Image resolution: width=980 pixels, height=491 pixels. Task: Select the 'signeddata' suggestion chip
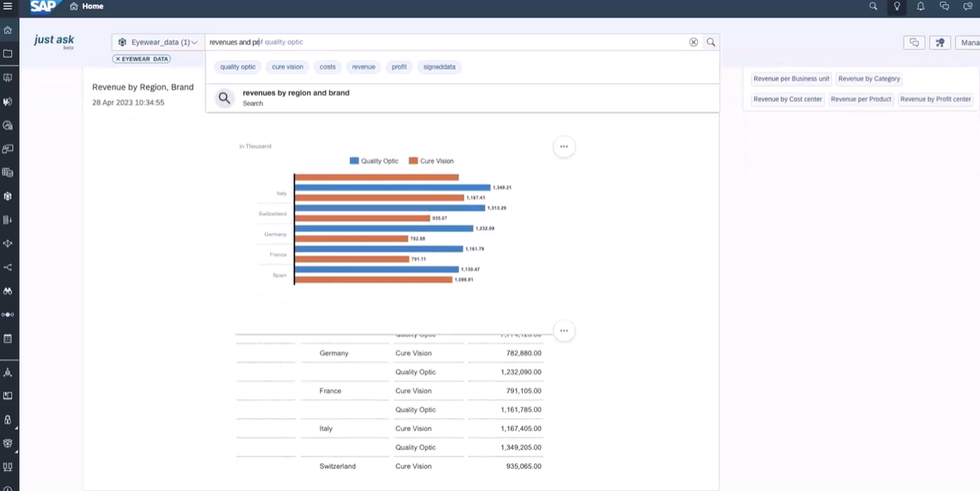click(439, 67)
